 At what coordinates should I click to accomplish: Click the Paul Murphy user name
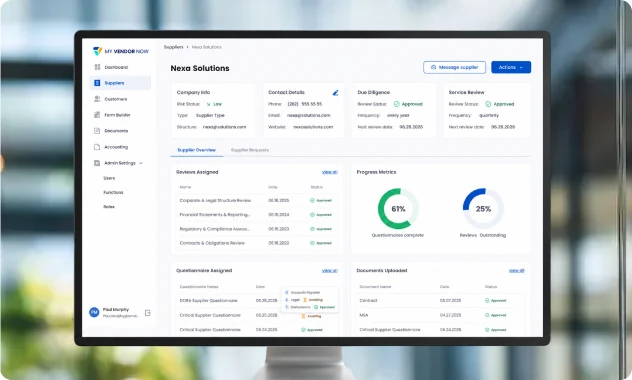click(116, 309)
